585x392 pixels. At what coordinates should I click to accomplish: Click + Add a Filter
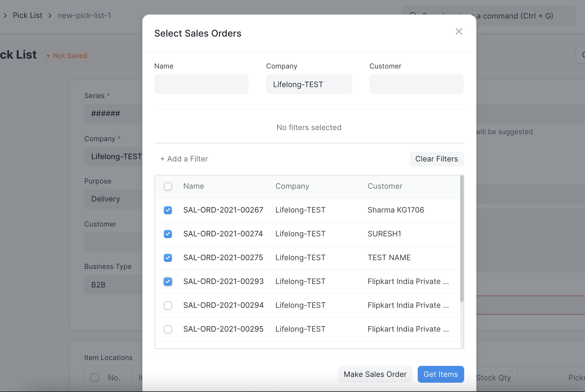(184, 159)
